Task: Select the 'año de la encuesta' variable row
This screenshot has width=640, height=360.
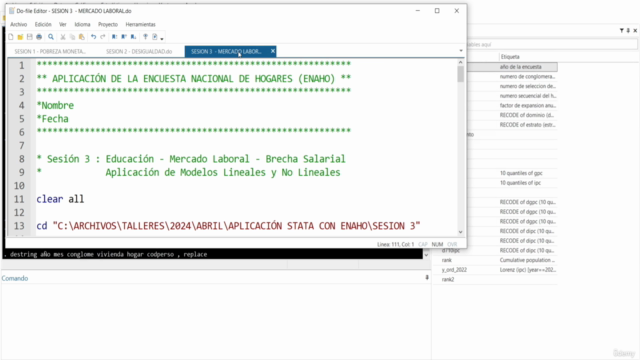Action: (513, 67)
